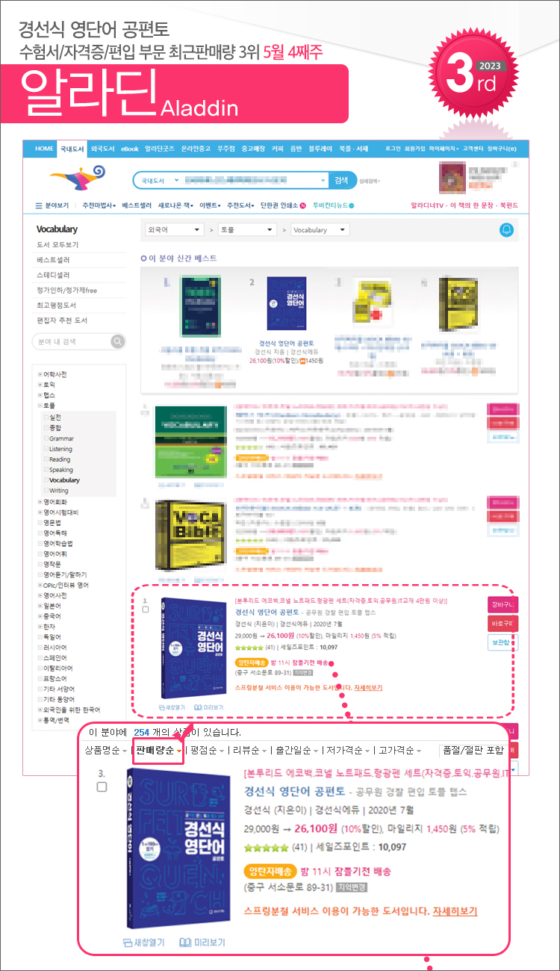Screen dimensions: 560x971
Task: Click the blue notification bell icon
Action: 508,230
